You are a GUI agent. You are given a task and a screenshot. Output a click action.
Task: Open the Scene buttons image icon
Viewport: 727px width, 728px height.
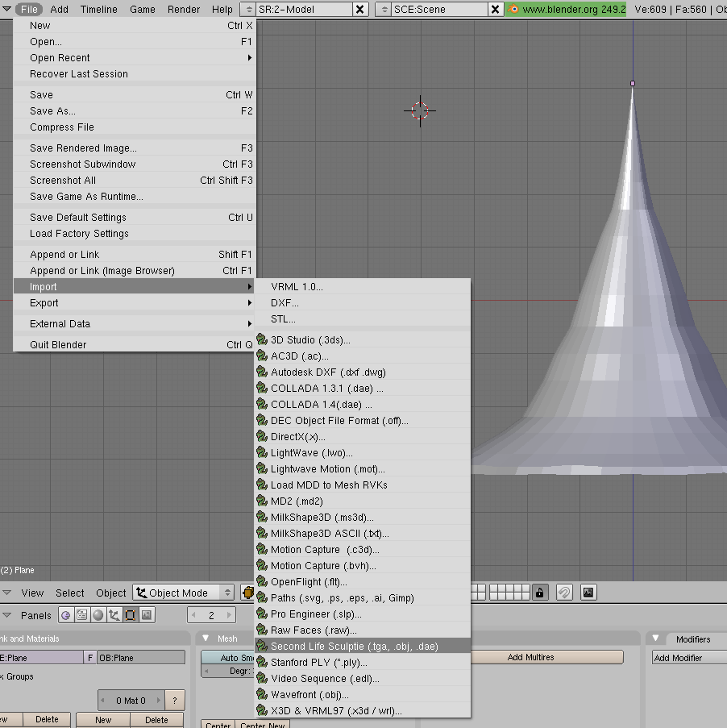(x=147, y=615)
